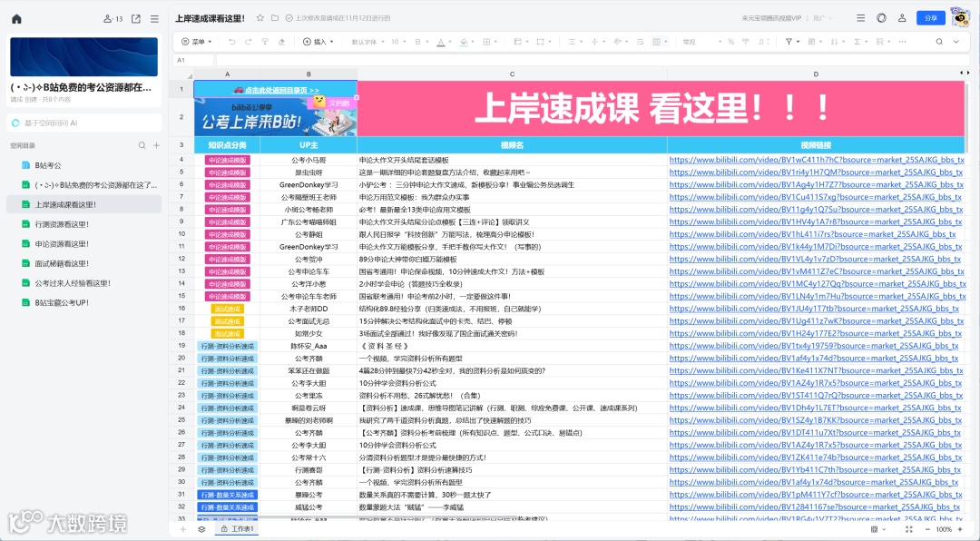980x541 pixels.
Task: Select the 工作表1 sheet tab
Action: pos(237,529)
